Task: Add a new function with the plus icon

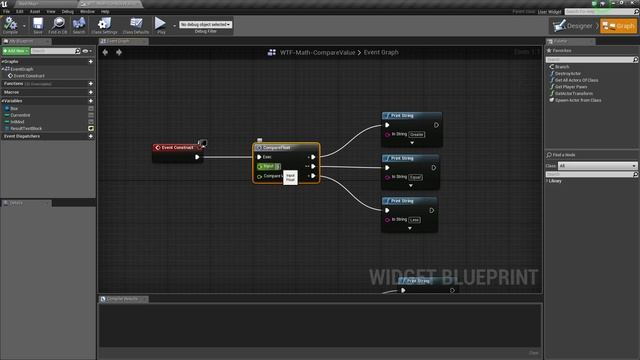Action: [91, 84]
